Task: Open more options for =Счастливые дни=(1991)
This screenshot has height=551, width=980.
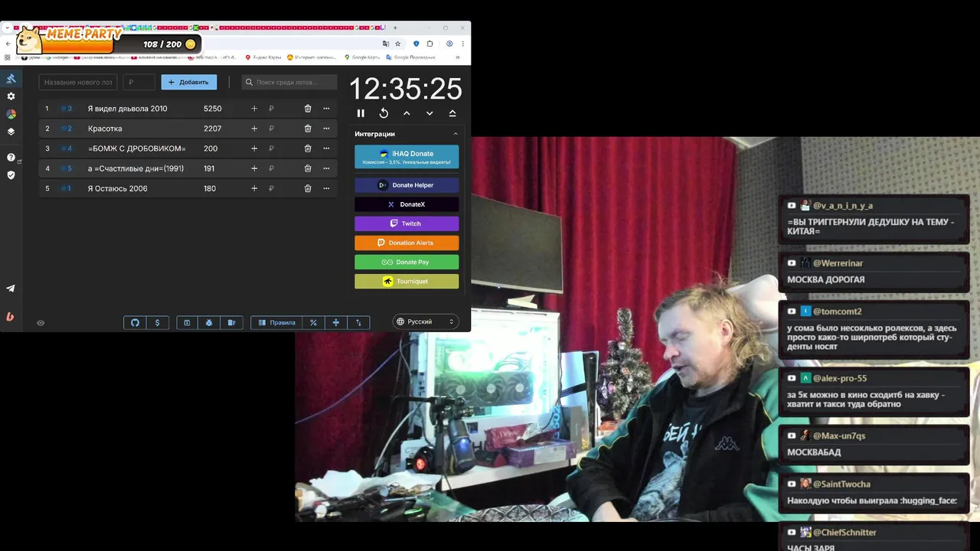Action: coord(326,168)
